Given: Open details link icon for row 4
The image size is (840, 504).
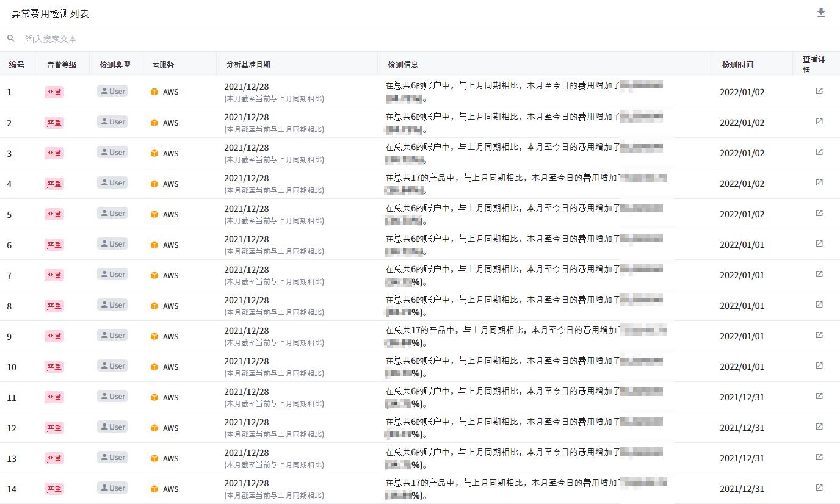Looking at the screenshot, I should [819, 182].
